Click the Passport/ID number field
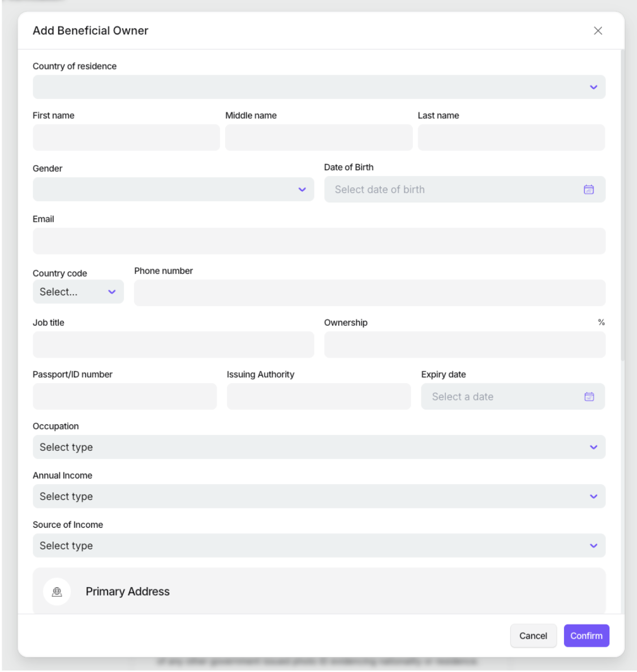The image size is (637, 672). (x=124, y=397)
